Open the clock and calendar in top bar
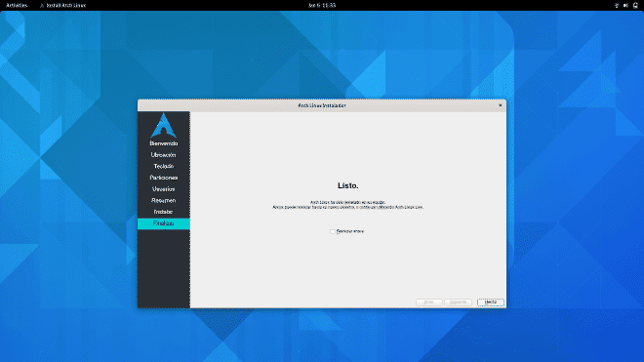Viewport: 644px width, 362px height. (x=322, y=5)
